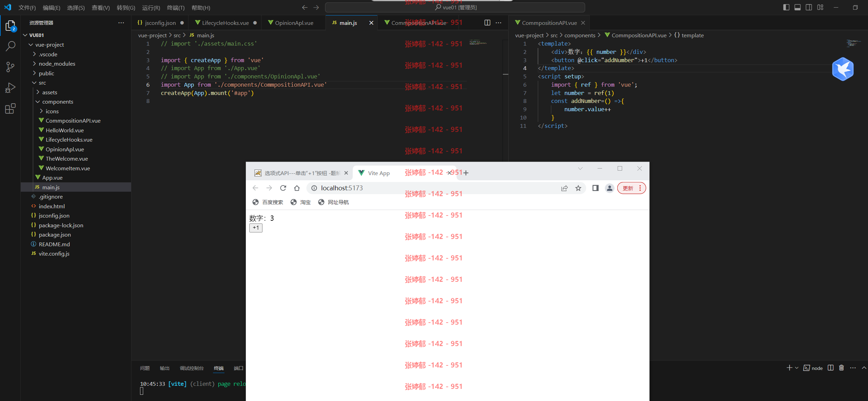Toggle the browser side panel

[x=595, y=188]
